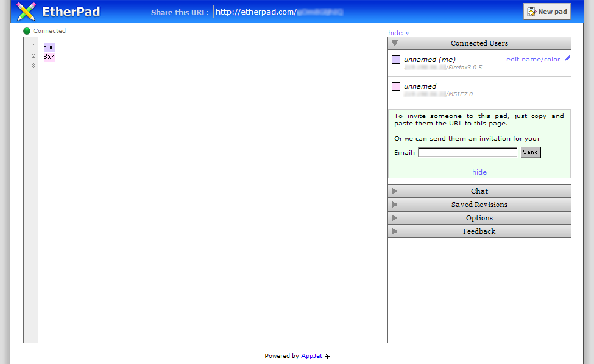
Task: Focus the Email invitation input field
Action: coord(467,152)
